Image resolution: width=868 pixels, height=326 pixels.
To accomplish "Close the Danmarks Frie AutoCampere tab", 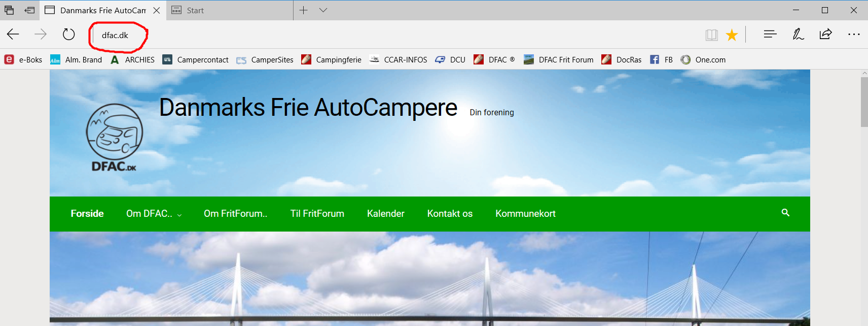I will tap(157, 10).
